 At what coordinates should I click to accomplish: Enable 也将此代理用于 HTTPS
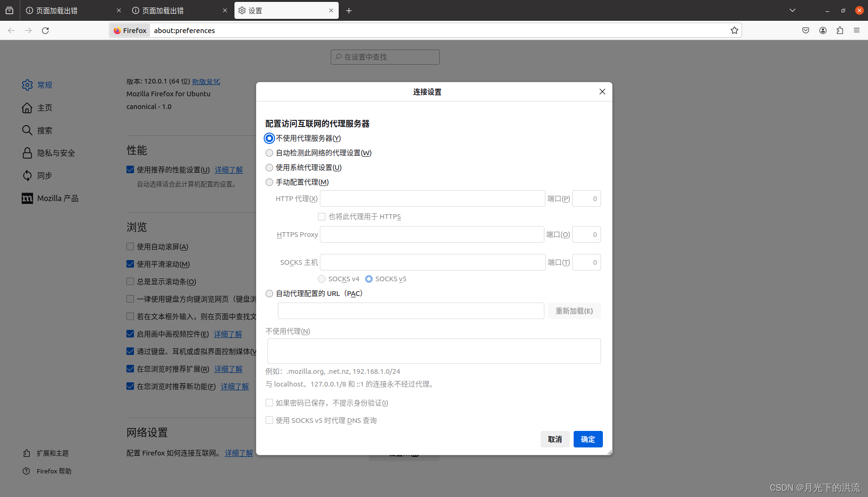tap(322, 217)
